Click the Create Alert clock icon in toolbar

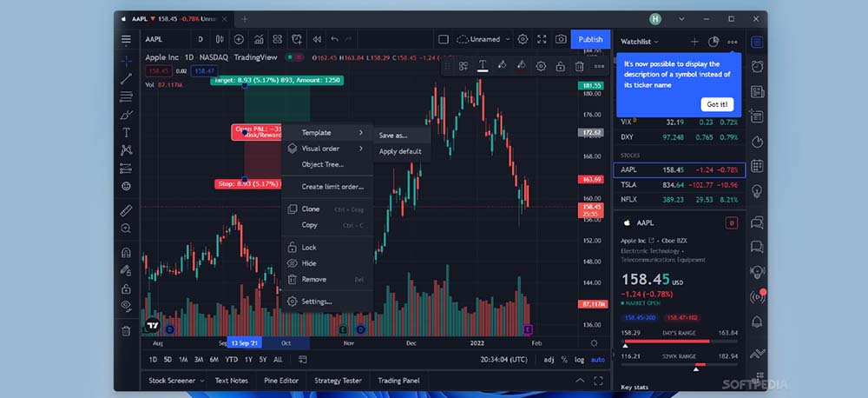[x=298, y=39]
